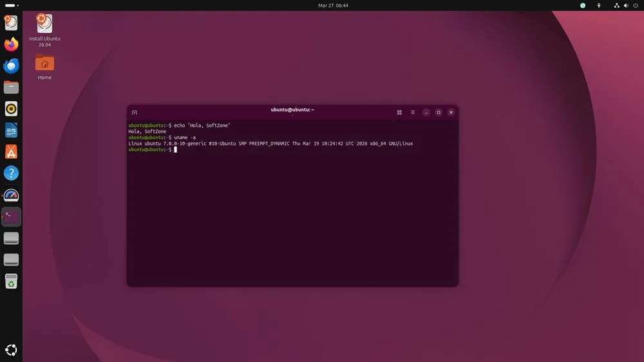The height and width of the screenshot is (362, 644).
Task: Click the teal tray indicator in the top bar
Action: tap(582, 5)
